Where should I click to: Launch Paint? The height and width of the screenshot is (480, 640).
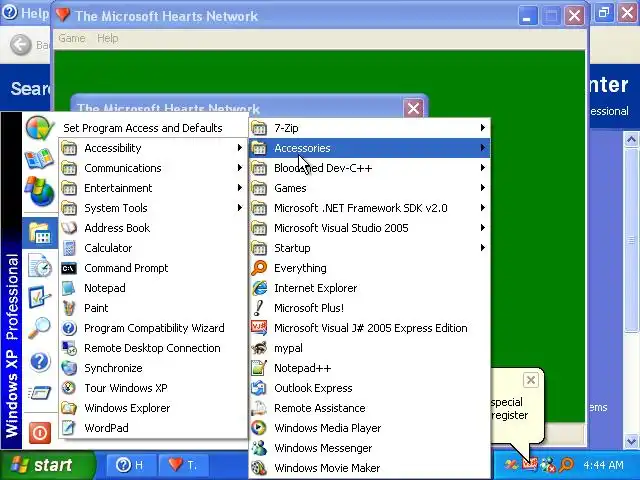pos(153,308)
